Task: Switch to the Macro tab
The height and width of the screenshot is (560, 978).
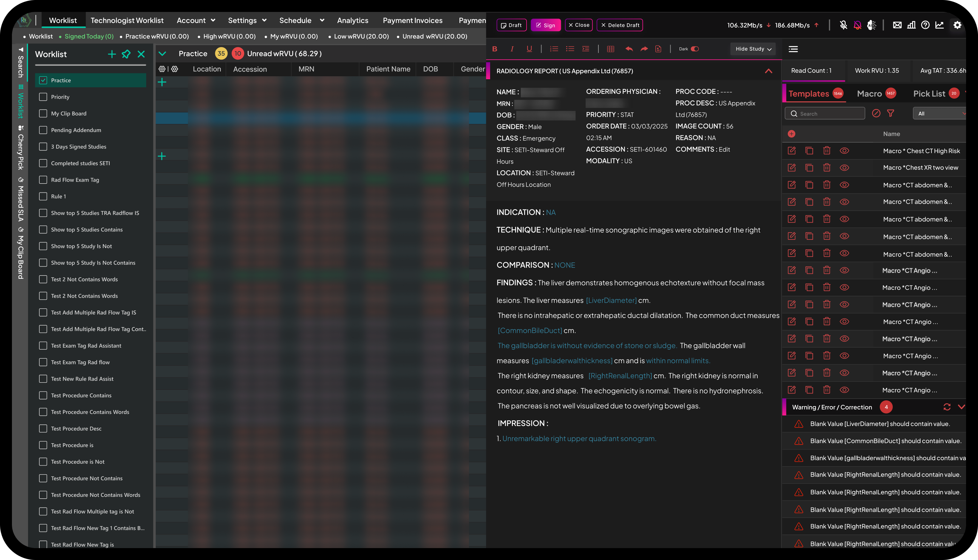Action: (869, 94)
